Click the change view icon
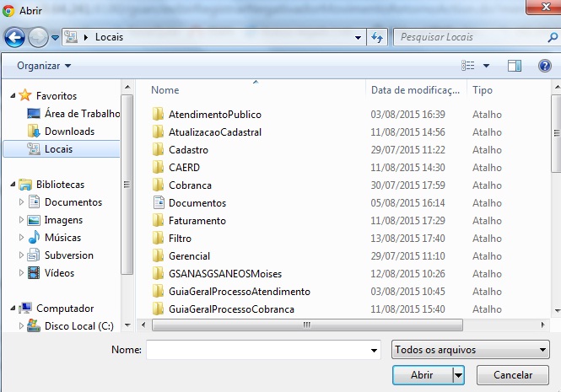Image resolution: width=561 pixels, height=392 pixels. 467,66
